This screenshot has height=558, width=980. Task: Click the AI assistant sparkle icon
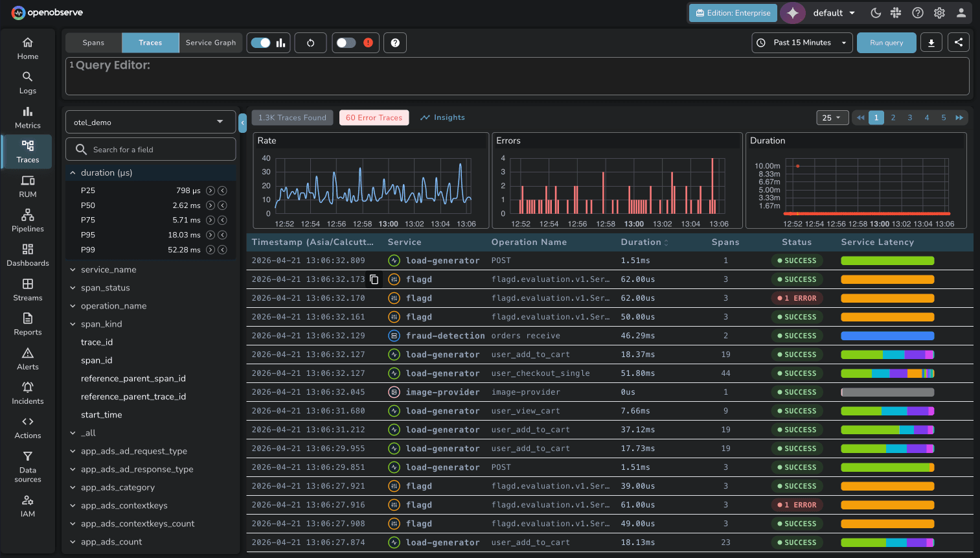793,13
